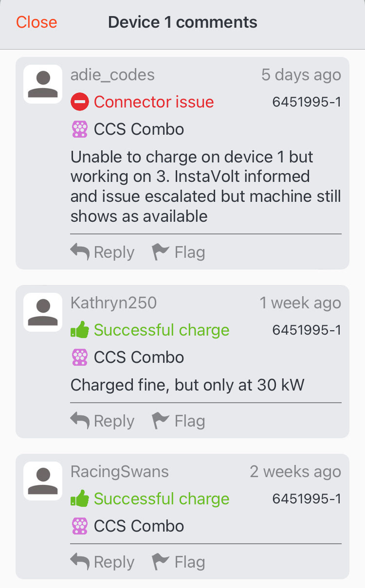Tap Kathryn250's green thumbs-up icon

click(x=79, y=330)
